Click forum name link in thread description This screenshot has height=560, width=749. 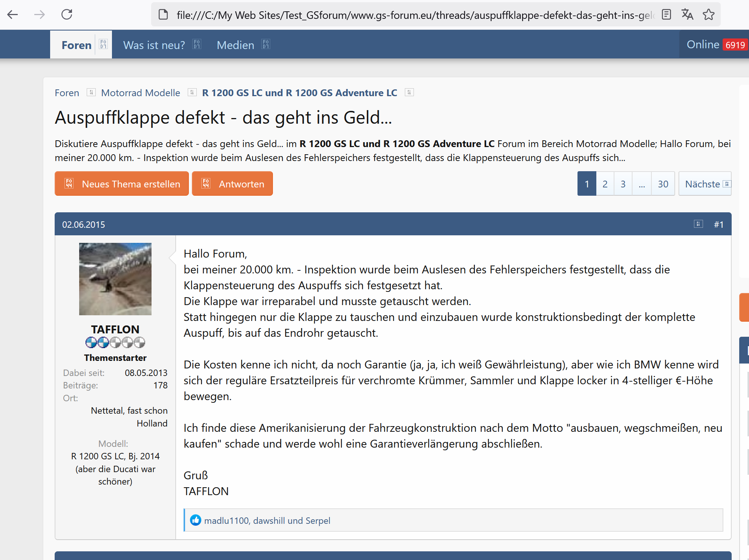(x=397, y=144)
